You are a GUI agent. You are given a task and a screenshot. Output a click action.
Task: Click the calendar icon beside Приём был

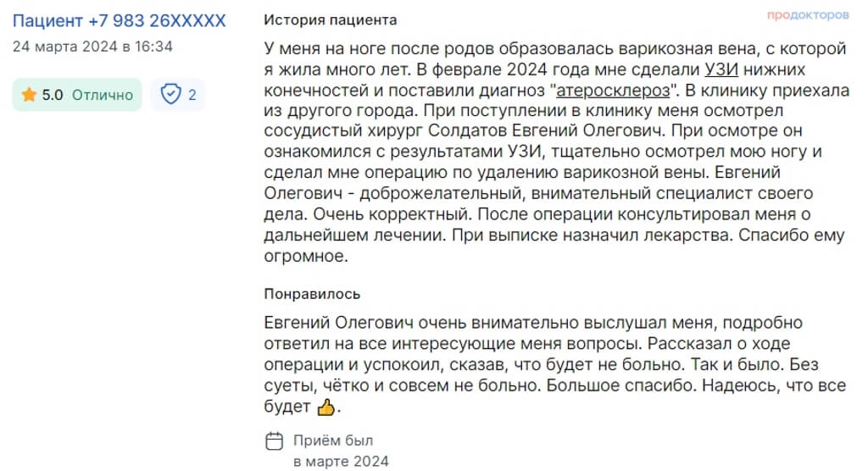pos(274,441)
